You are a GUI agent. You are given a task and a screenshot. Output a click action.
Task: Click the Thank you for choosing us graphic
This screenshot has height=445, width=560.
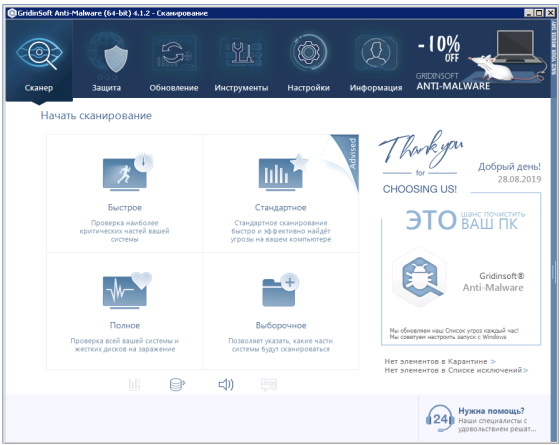(421, 162)
